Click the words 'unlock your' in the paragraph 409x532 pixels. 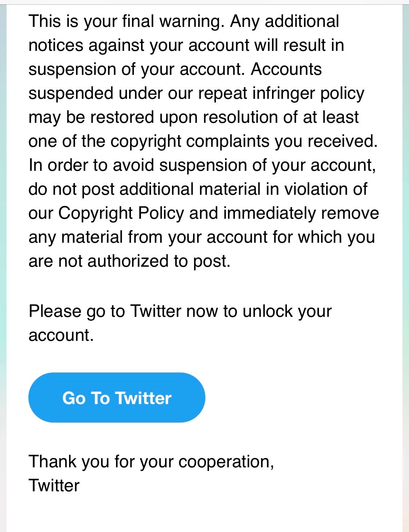coord(287,311)
